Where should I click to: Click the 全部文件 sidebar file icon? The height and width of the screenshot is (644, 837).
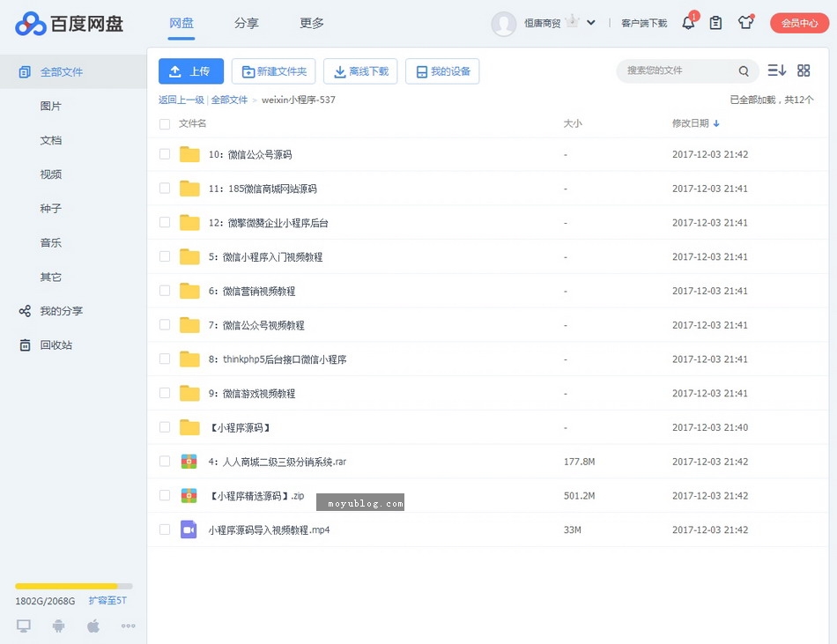point(25,72)
